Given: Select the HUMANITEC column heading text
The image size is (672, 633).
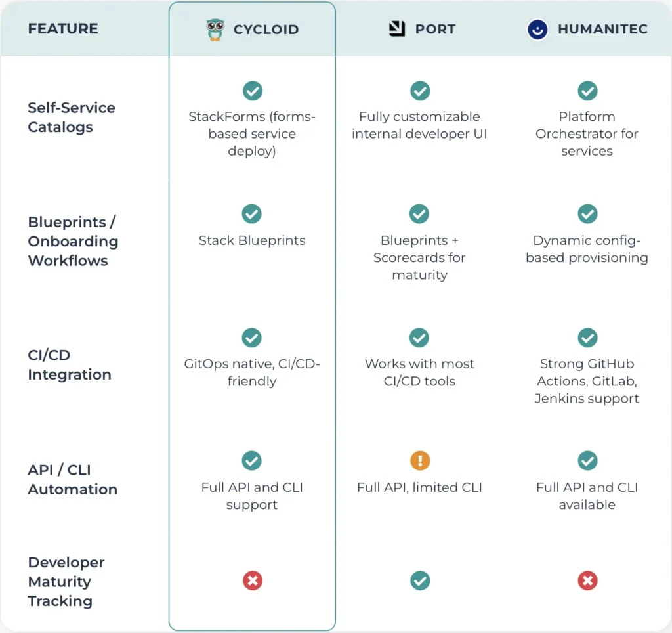Looking at the screenshot, I should [x=602, y=29].
